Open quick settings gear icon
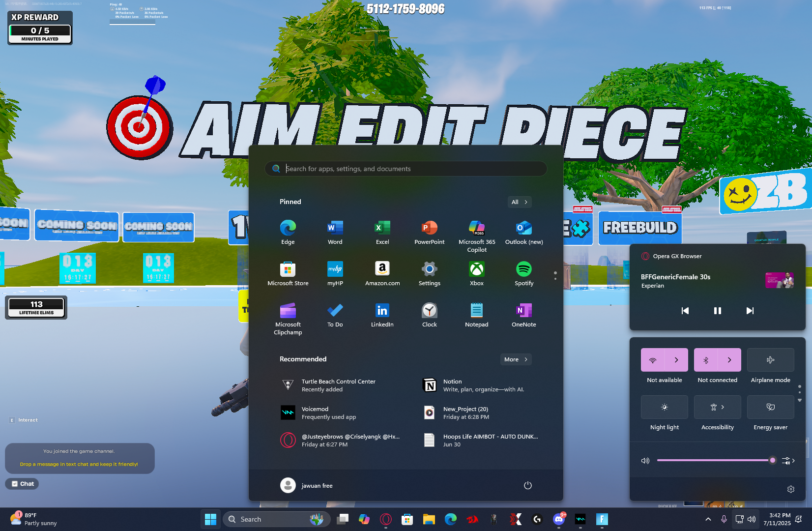This screenshot has width=812, height=531. (791, 489)
